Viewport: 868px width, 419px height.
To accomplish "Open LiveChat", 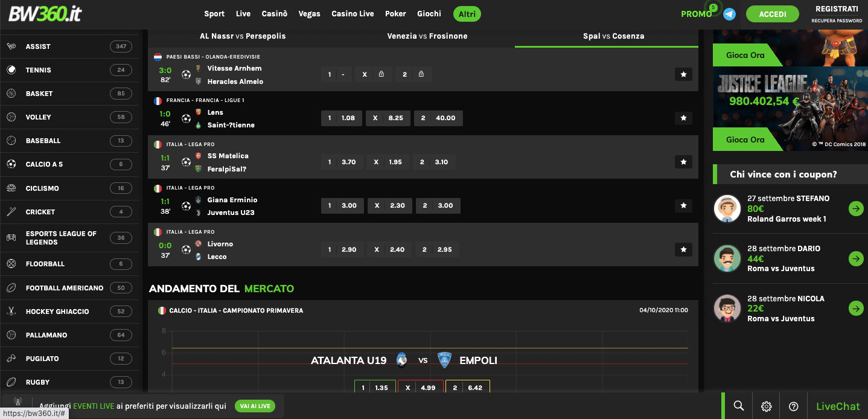I will click(x=838, y=406).
